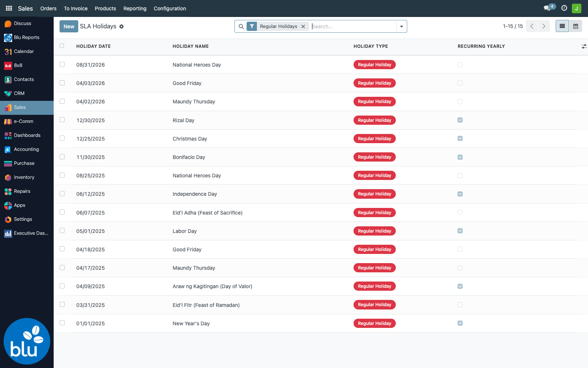Go to next page of records
The height and width of the screenshot is (368, 588).
pos(544,26)
